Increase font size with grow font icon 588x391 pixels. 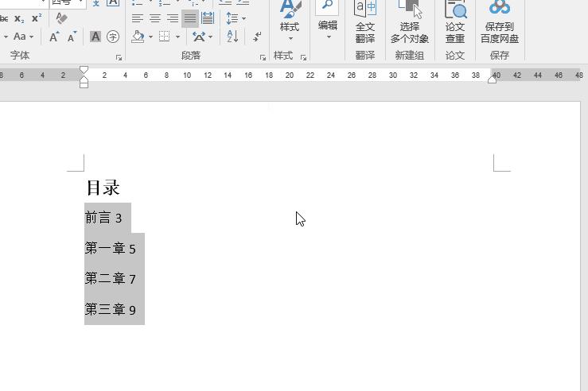[x=54, y=37]
